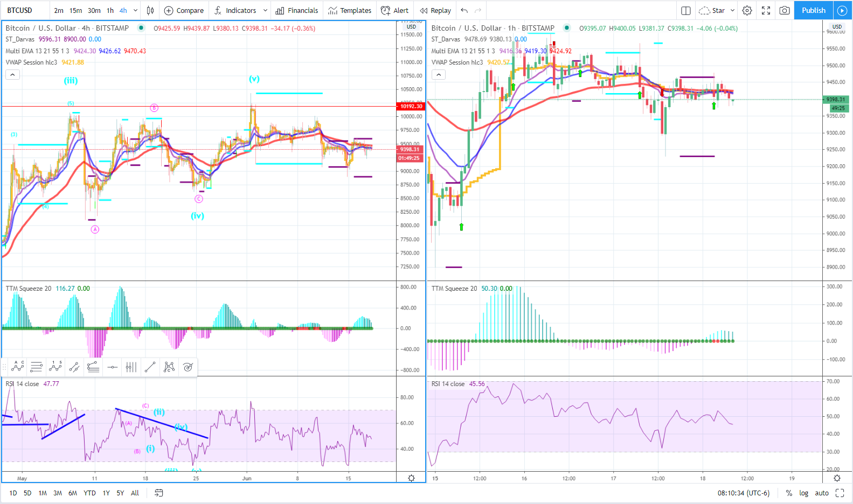
Task: Select the Fib time zone vertical lines tool
Action: pyautogui.click(x=131, y=367)
